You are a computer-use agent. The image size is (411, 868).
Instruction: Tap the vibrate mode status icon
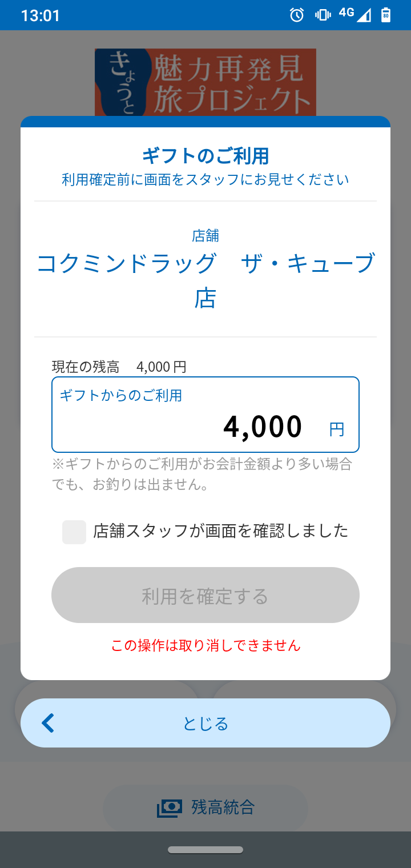point(323,15)
